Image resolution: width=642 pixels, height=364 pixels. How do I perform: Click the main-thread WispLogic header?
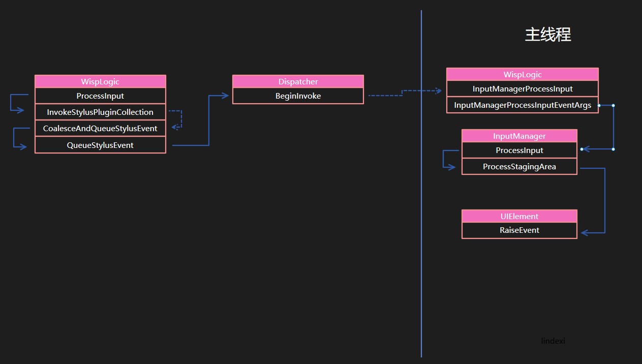pos(523,75)
